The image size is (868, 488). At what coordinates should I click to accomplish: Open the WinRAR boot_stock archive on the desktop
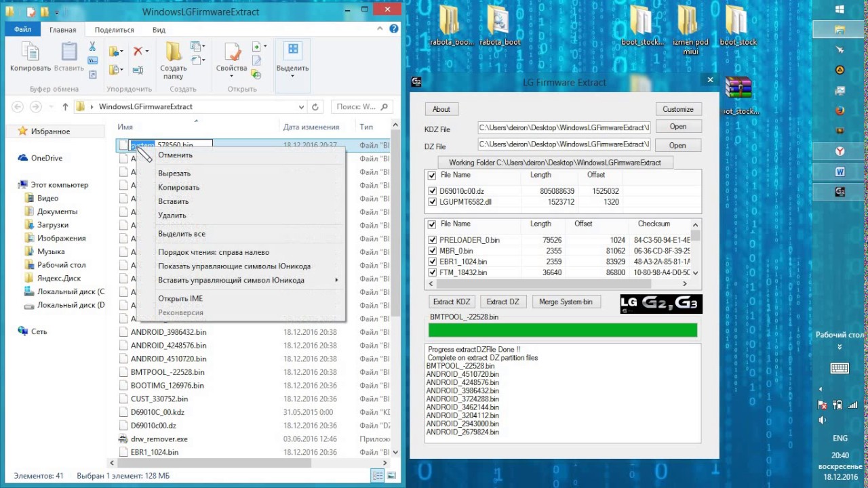738,88
